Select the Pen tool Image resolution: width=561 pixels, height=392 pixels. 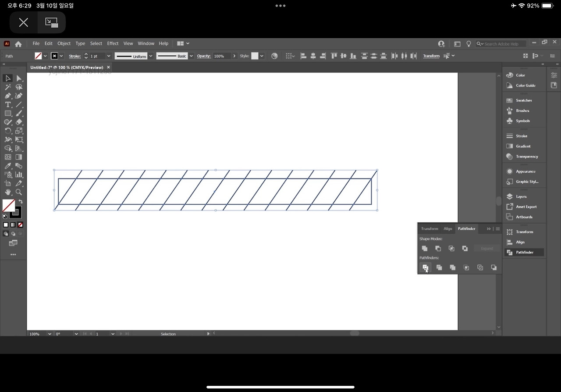[x=8, y=96]
